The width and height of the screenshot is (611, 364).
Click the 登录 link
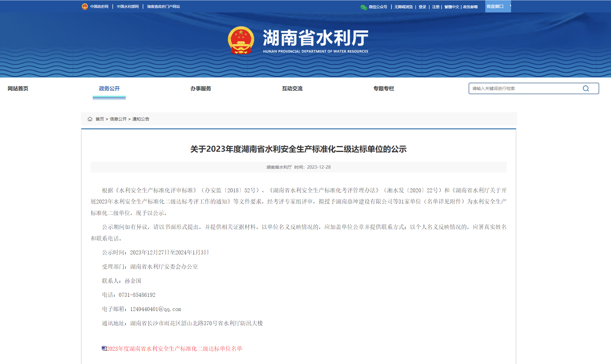(x=422, y=7)
